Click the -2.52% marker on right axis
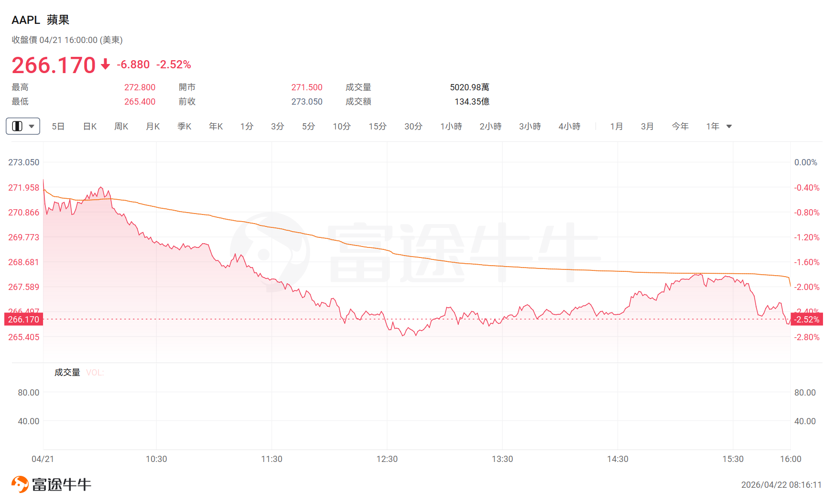The width and height of the screenshot is (834, 504). (807, 319)
